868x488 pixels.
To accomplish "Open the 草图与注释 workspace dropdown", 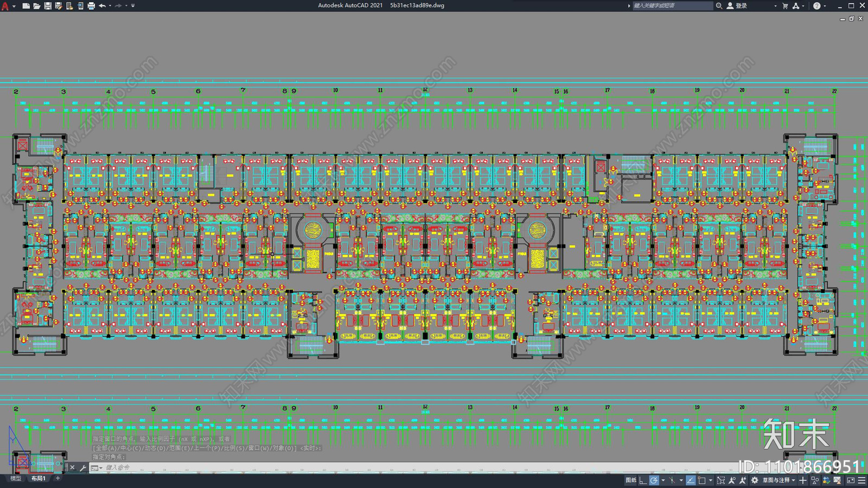I will tap(779, 480).
